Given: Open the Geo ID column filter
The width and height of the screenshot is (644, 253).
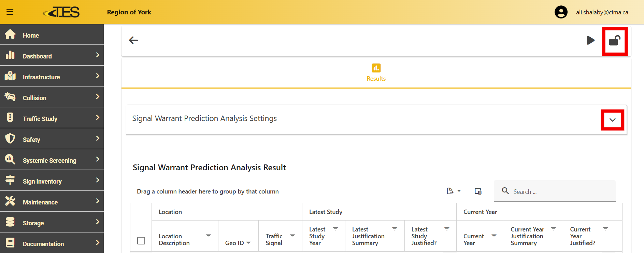Looking at the screenshot, I should coord(248,243).
